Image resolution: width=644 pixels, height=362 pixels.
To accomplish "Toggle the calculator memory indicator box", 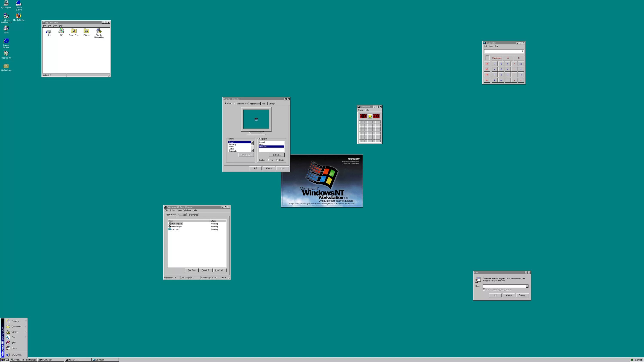I will click(x=487, y=58).
